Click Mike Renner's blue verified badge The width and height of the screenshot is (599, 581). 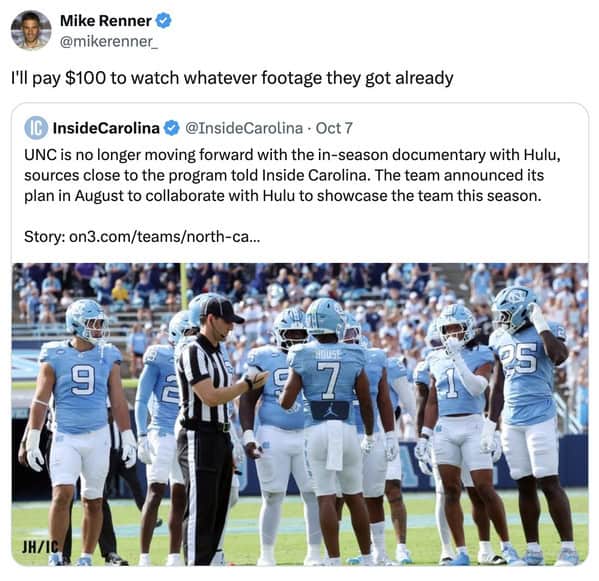[x=164, y=21]
